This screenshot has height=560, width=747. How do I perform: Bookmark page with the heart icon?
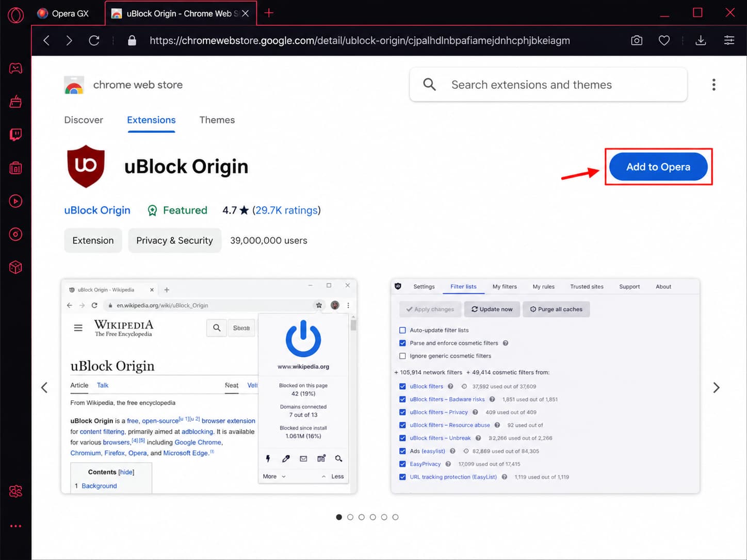click(x=664, y=40)
